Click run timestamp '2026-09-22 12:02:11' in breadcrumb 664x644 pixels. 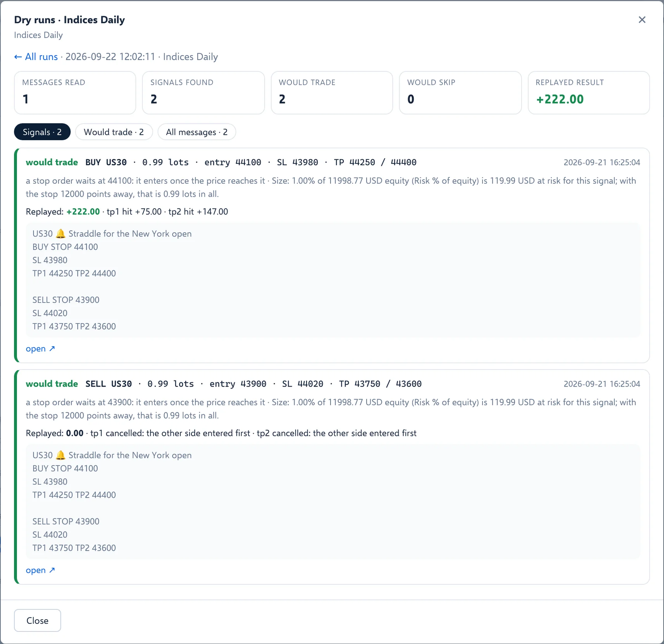pyautogui.click(x=110, y=57)
